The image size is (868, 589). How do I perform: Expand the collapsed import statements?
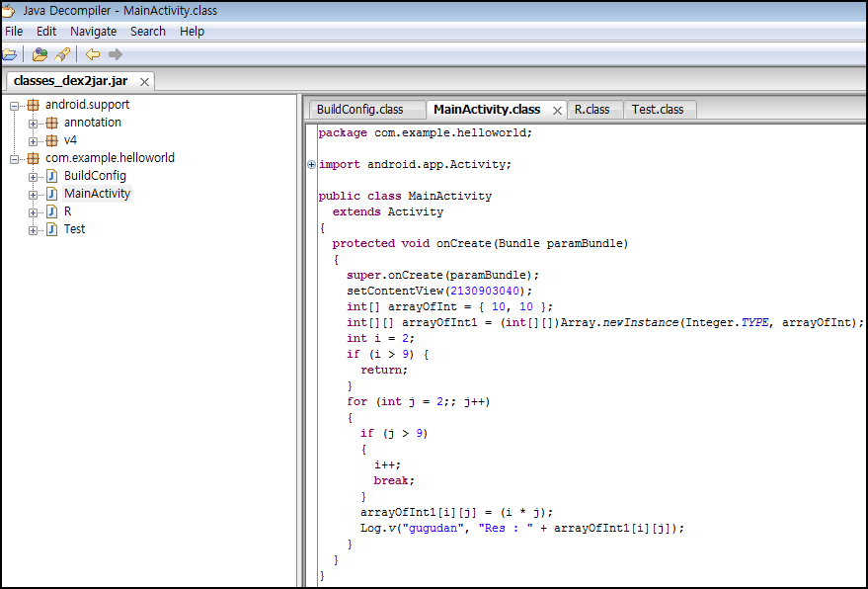click(x=312, y=165)
